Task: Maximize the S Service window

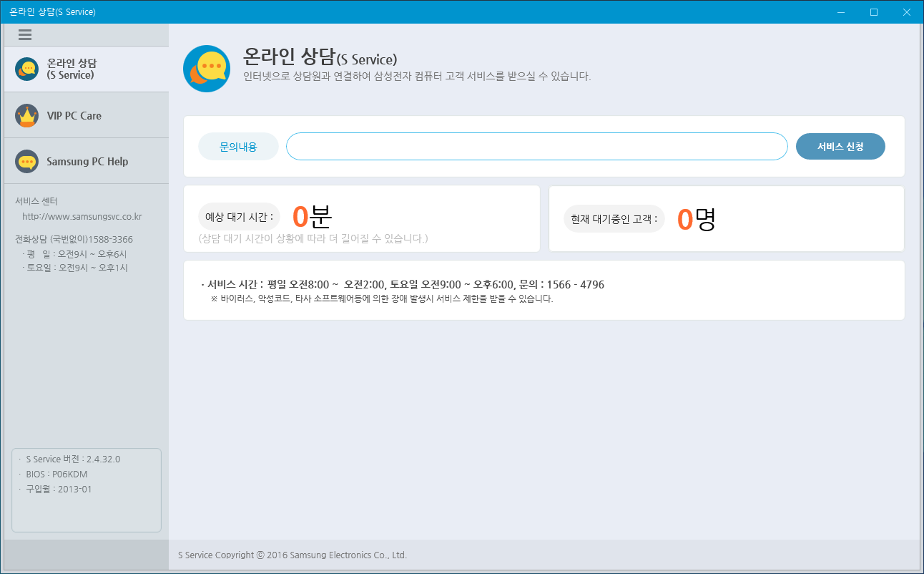Action: pyautogui.click(x=874, y=12)
